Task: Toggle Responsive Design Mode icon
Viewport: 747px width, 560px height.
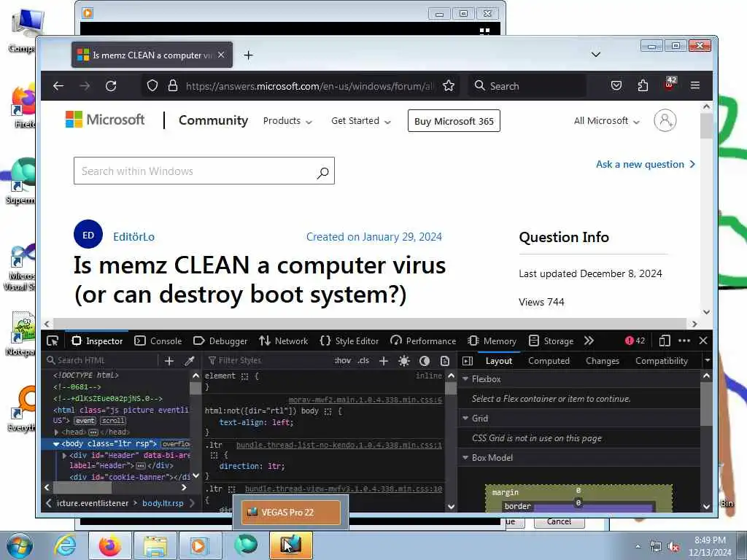Action: [665, 341]
